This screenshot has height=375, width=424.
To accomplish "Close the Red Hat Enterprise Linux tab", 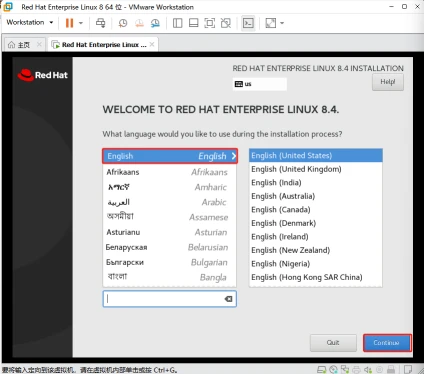I will click(x=152, y=44).
